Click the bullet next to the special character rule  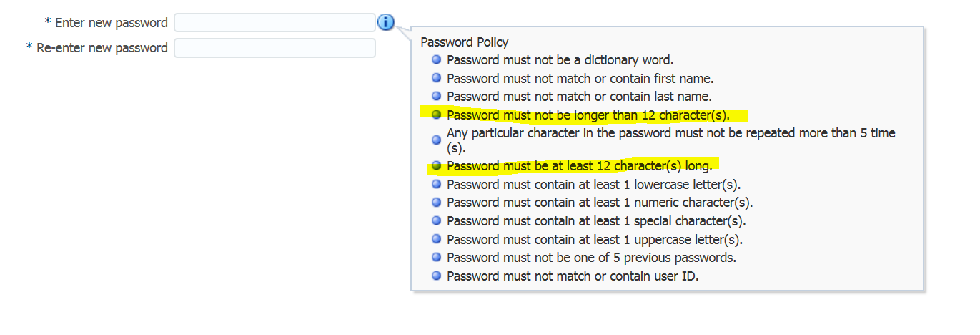[x=437, y=220]
